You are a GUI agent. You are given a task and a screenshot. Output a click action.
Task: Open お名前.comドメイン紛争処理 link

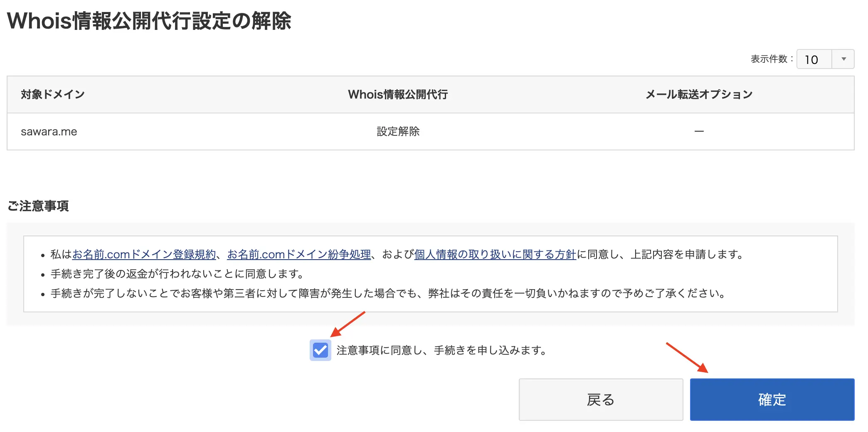point(299,254)
